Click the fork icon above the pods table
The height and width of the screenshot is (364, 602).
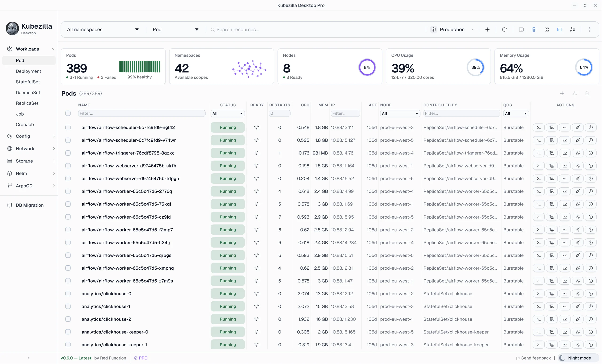click(x=575, y=93)
